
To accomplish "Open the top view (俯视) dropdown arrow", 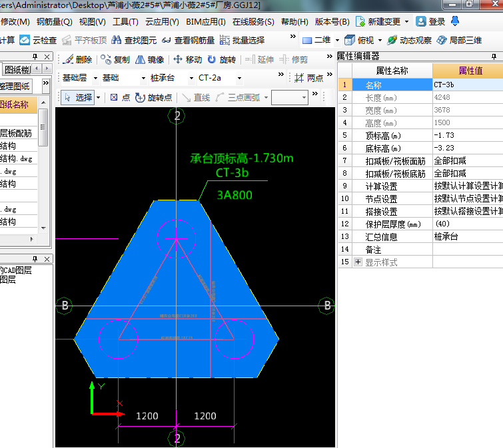I will point(380,41).
